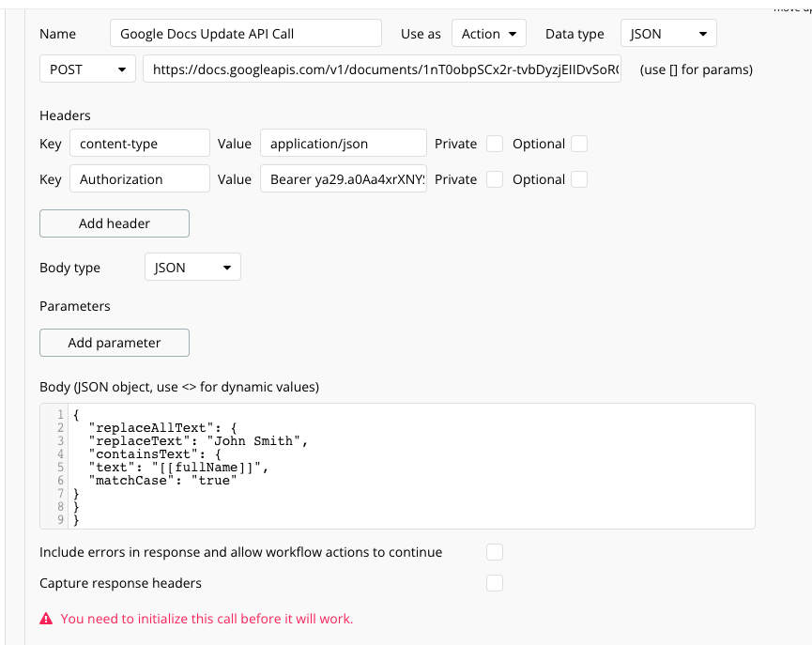Screen dimensions: 812x645
Task: Click the Bearer token Authorization value field
Action: (x=342, y=178)
